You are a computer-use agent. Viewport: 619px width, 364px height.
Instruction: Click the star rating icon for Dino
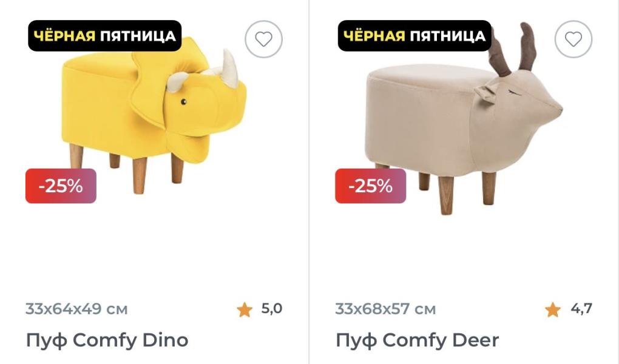coord(245,309)
